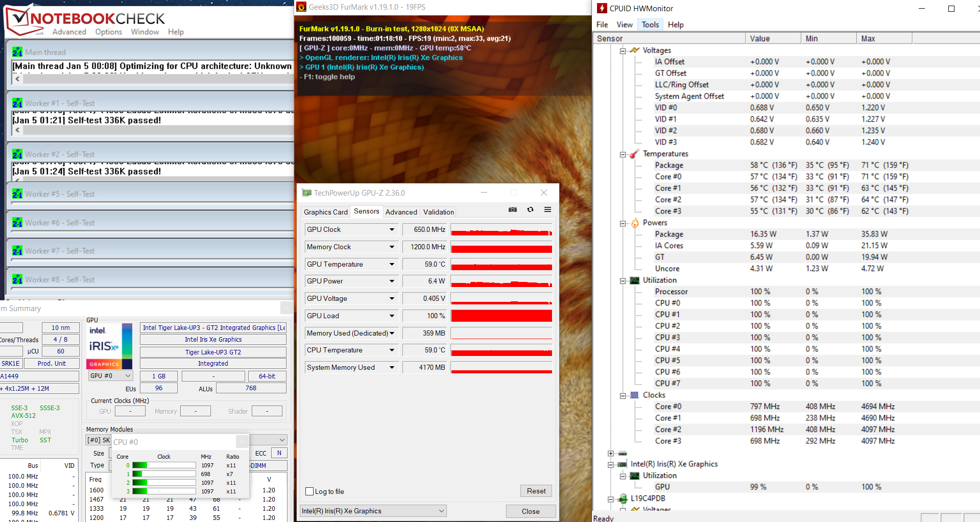The height and width of the screenshot is (522, 980).
Task: Click the Main thread window icon
Action: (x=17, y=52)
